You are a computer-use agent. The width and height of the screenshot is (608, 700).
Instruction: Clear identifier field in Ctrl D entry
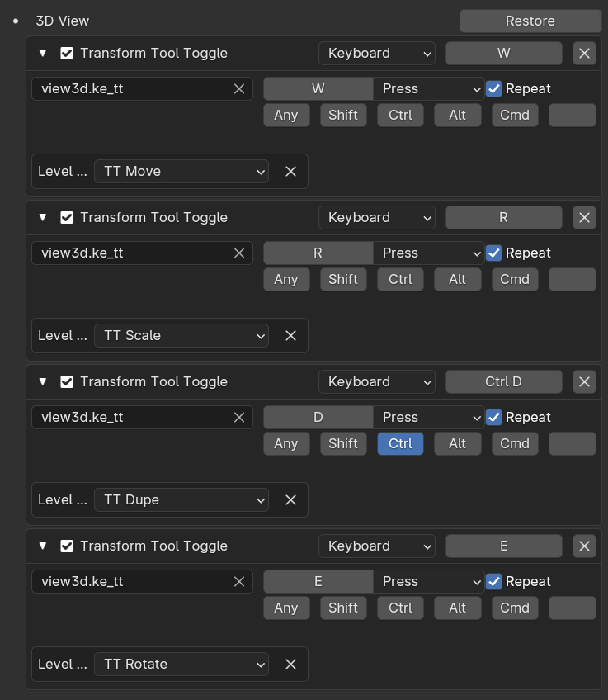pyautogui.click(x=239, y=418)
